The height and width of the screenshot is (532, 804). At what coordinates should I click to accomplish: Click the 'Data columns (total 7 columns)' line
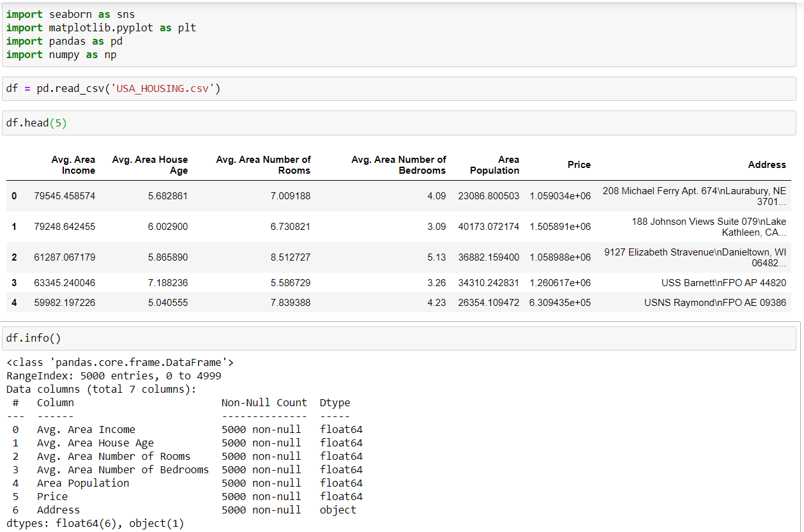pos(102,389)
